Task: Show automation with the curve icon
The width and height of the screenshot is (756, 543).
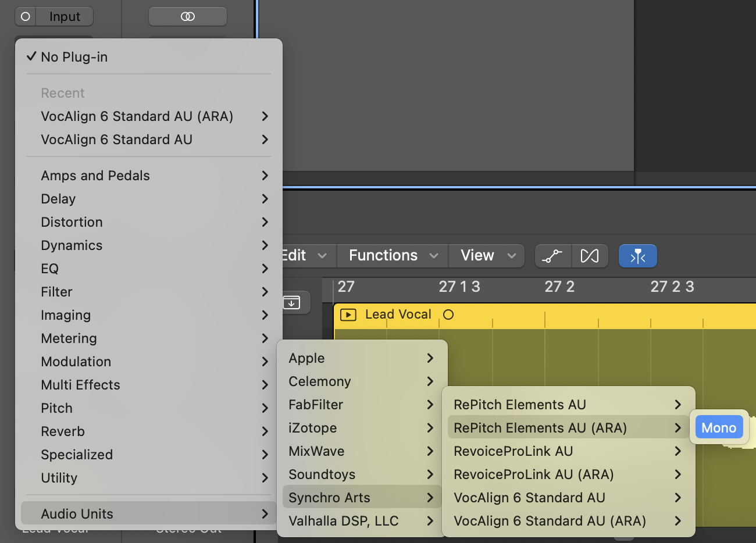Action: [552, 256]
